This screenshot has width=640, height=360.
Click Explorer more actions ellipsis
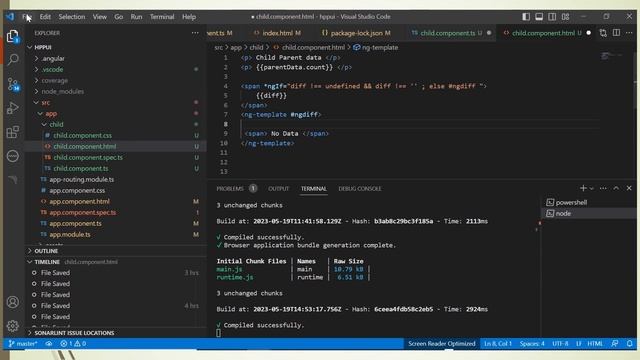(195, 33)
